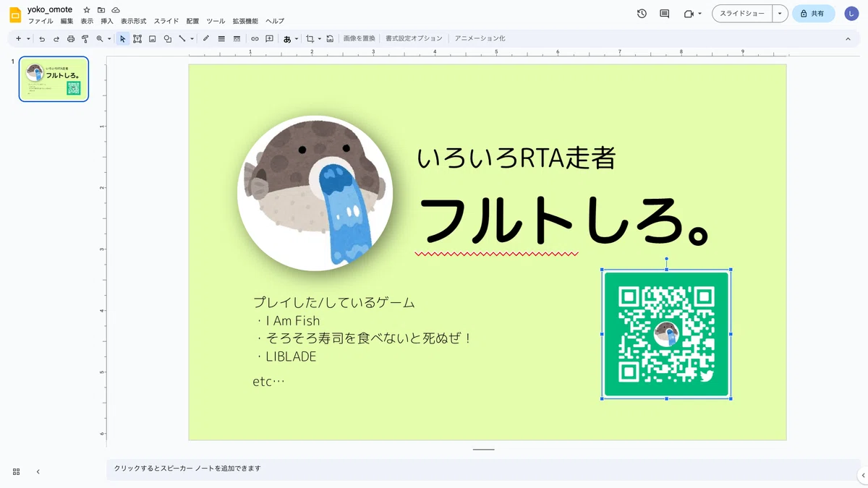Click the redo icon
This screenshot has height=488, width=868.
56,38
